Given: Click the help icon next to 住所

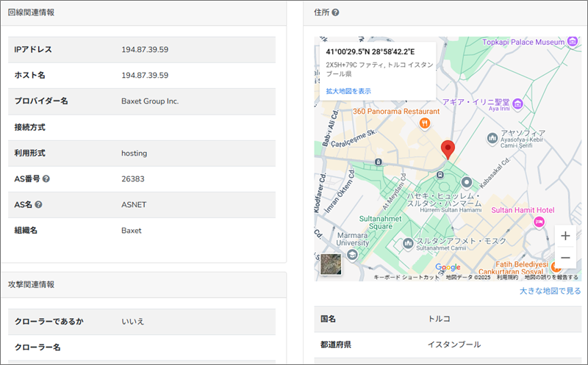Looking at the screenshot, I should tap(336, 12).
